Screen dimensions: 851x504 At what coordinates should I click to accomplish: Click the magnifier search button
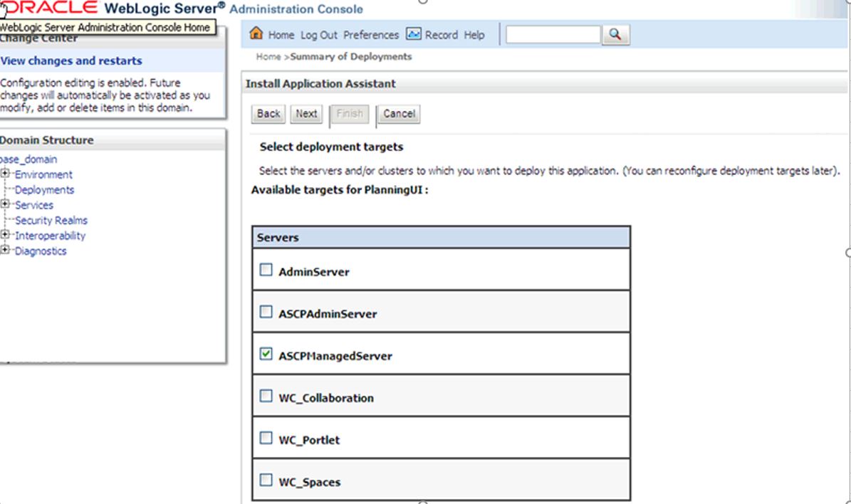(x=615, y=35)
